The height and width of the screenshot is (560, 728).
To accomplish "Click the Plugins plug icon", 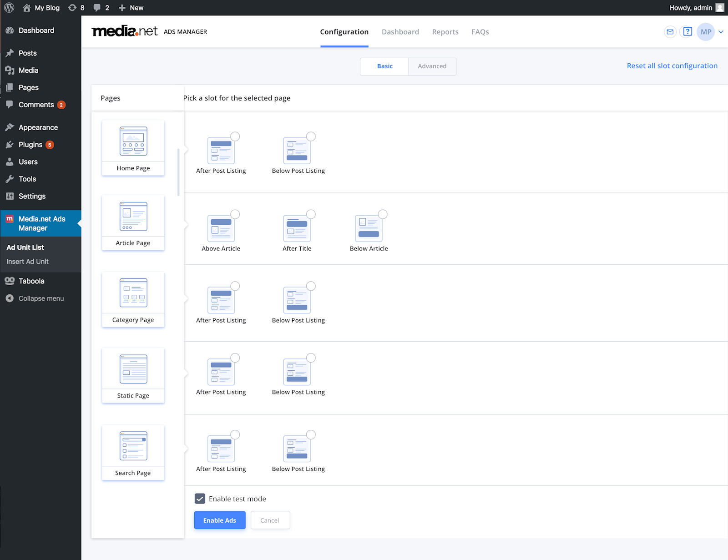I will pyautogui.click(x=10, y=145).
